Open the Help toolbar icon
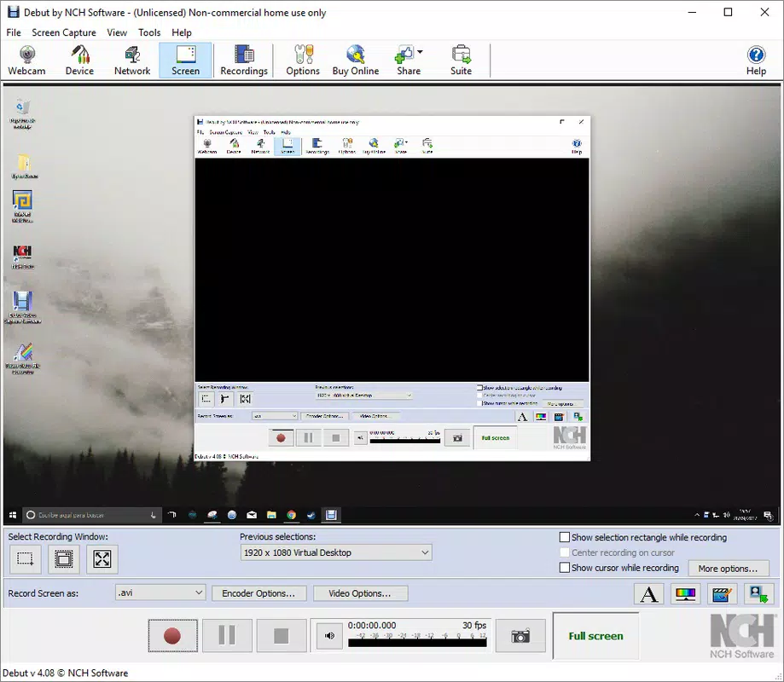784x682 pixels. pos(756,61)
